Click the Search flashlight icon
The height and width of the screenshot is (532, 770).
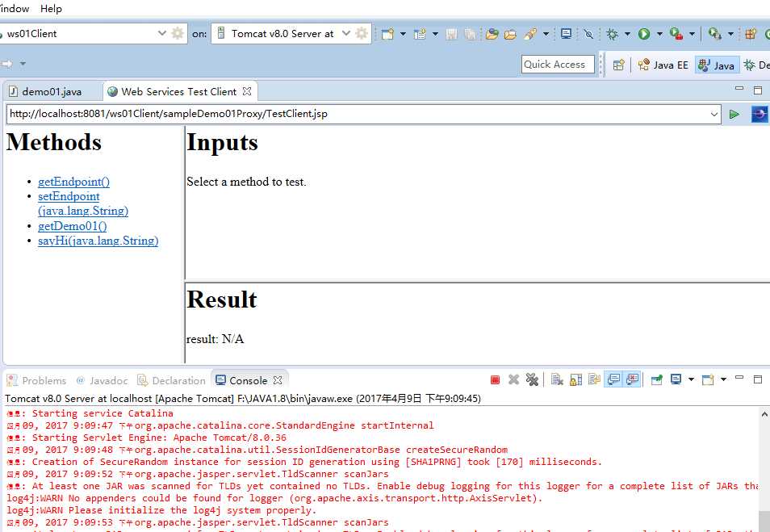tap(530, 34)
